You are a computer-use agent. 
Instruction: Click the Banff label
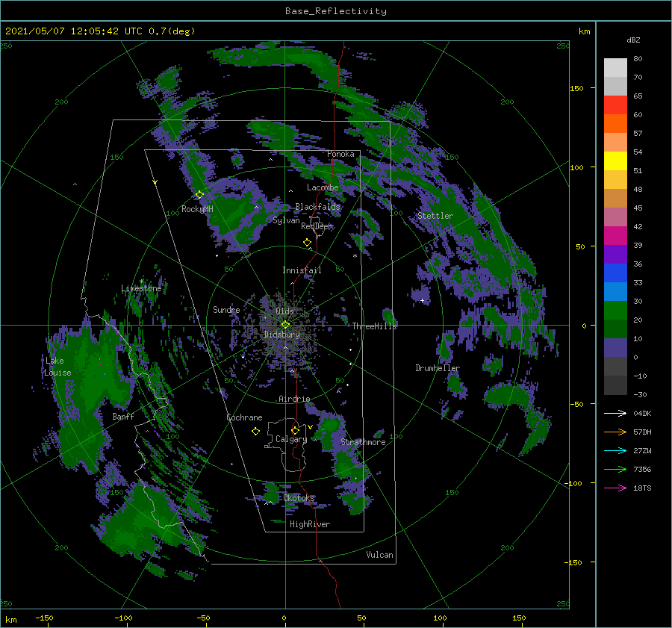(x=123, y=417)
